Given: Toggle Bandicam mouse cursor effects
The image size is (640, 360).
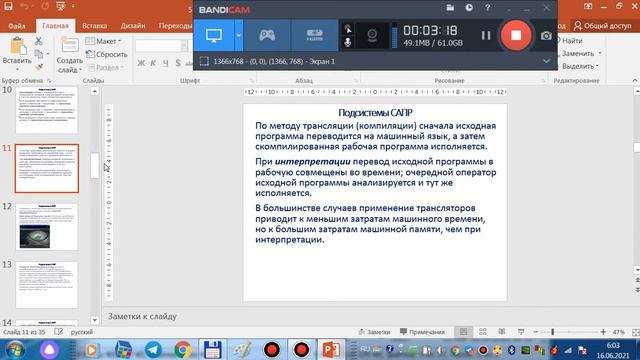Looking at the screenshot, I should 348,29.
